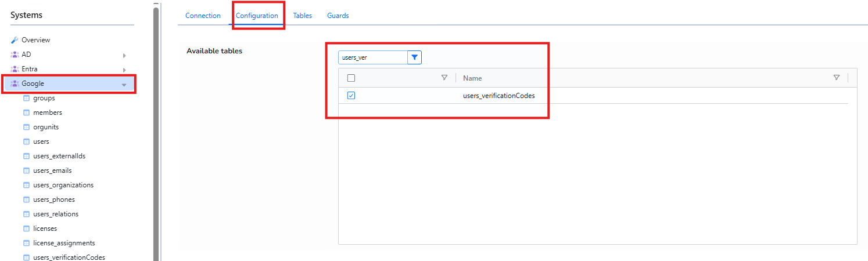Click table icon beside users

point(27,142)
